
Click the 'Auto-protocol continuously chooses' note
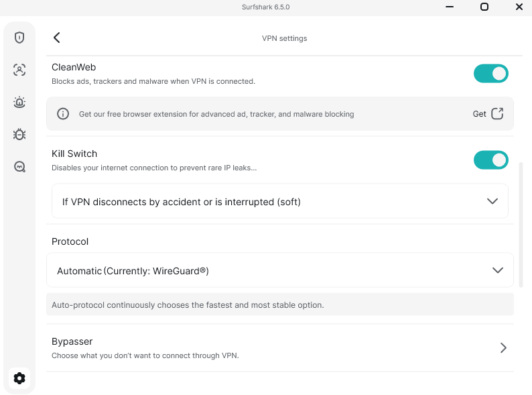pyautogui.click(x=188, y=305)
